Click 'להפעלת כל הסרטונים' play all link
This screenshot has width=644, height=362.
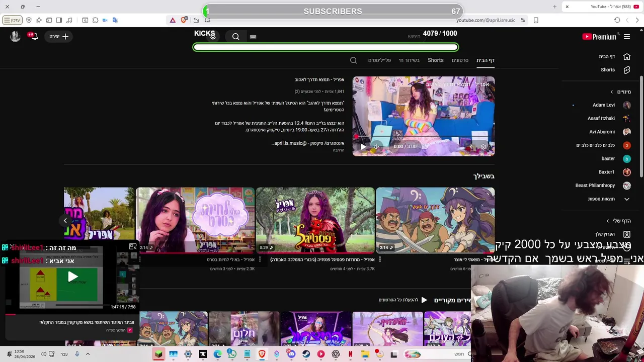pyautogui.click(x=403, y=300)
